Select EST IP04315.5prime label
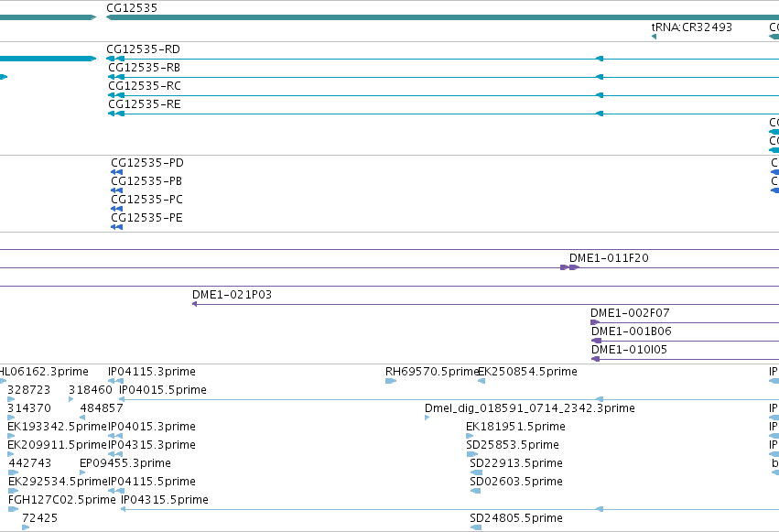Screen dimensions: 779x532 point(165,500)
